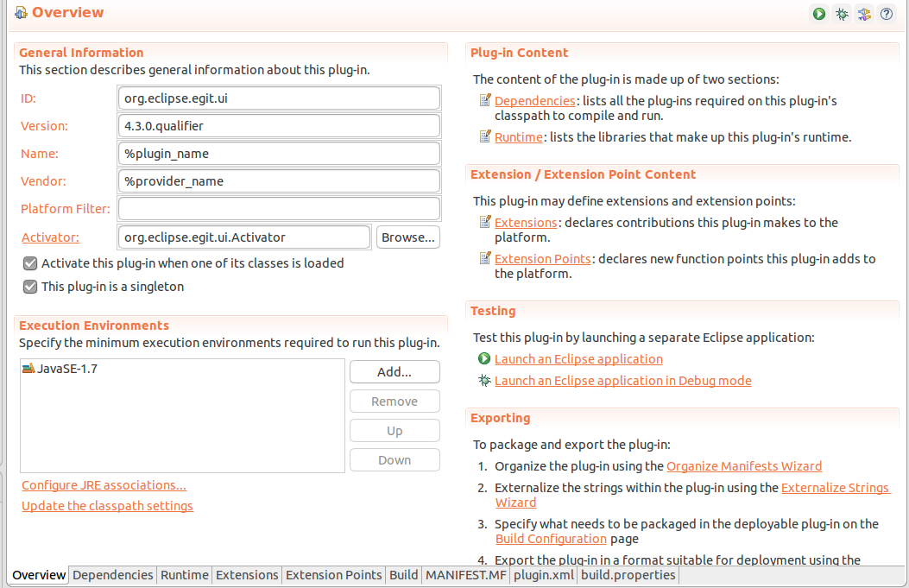Viewport: 909px width, 588px height.
Task: Open the Dependencies link in Plug-in Content
Action: click(534, 101)
